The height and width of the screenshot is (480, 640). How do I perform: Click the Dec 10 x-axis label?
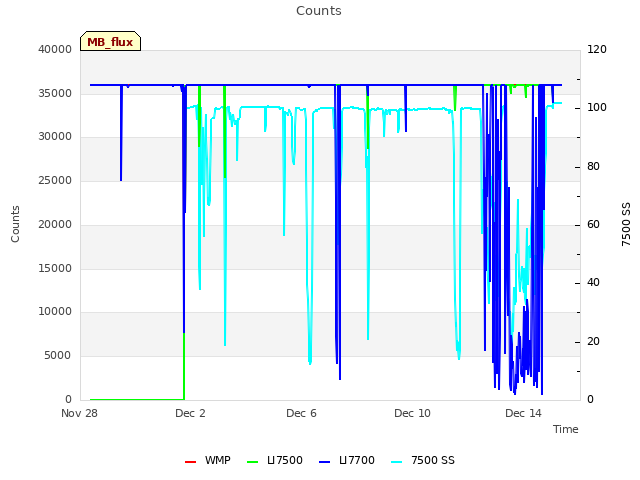tap(412, 413)
